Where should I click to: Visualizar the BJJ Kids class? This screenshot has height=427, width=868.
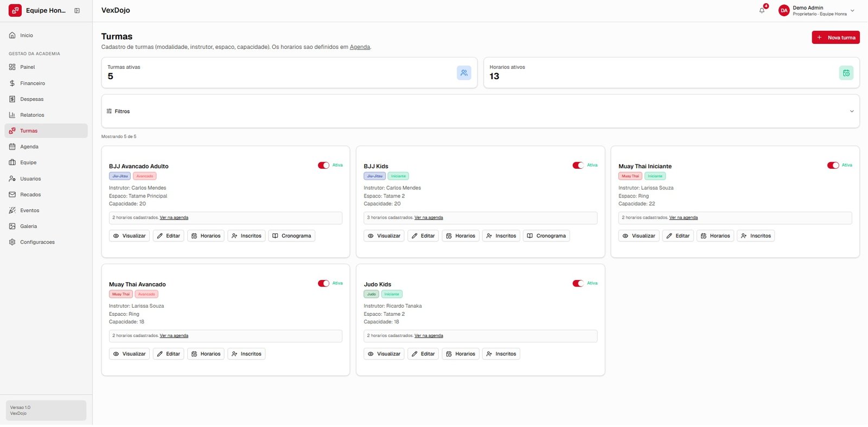[384, 236]
